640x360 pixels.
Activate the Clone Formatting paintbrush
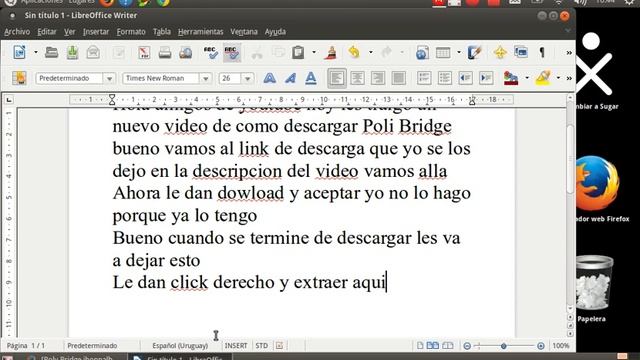331,52
